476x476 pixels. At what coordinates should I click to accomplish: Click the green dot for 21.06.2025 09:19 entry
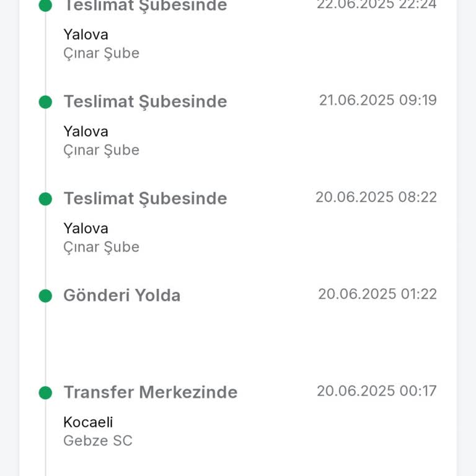pos(45,102)
